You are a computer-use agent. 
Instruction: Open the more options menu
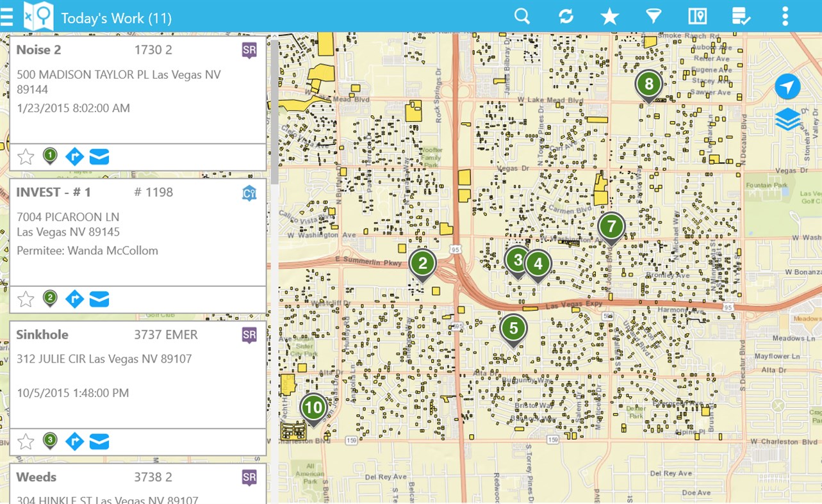785,16
